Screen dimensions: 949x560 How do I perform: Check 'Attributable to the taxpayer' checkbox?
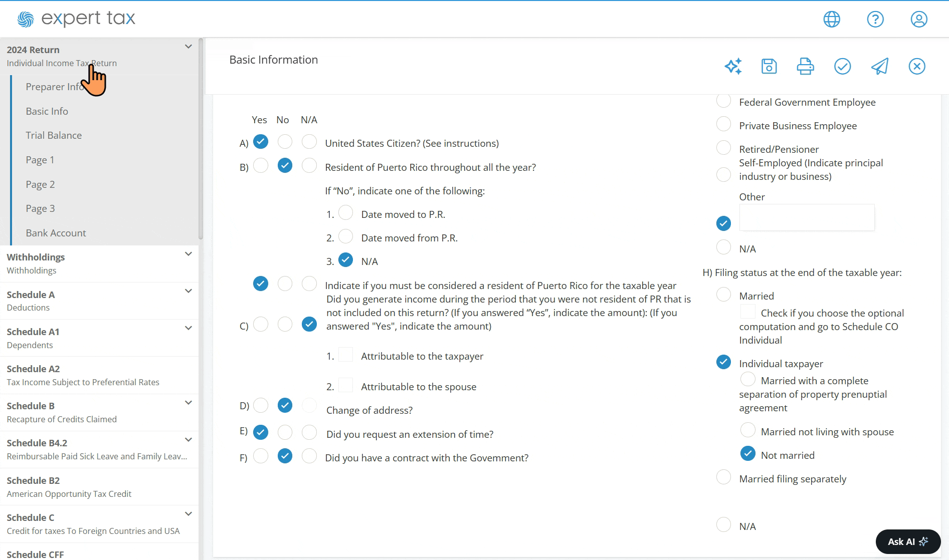pos(346,355)
